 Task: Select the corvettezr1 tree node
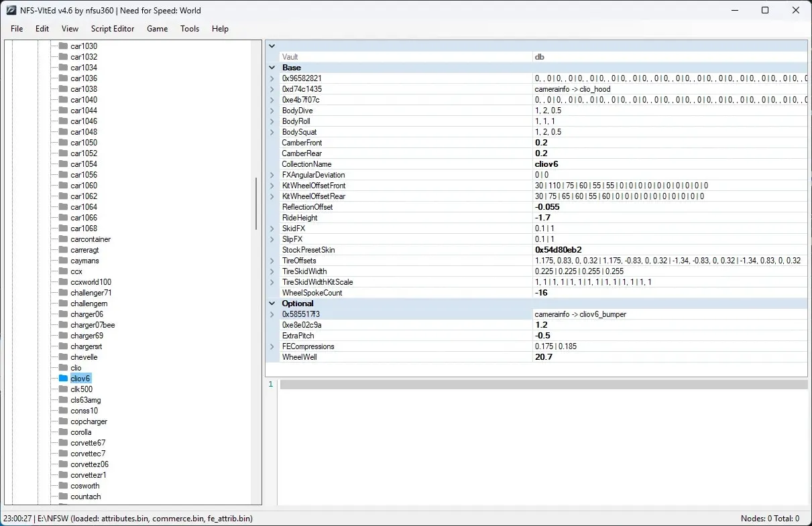[89, 475]
